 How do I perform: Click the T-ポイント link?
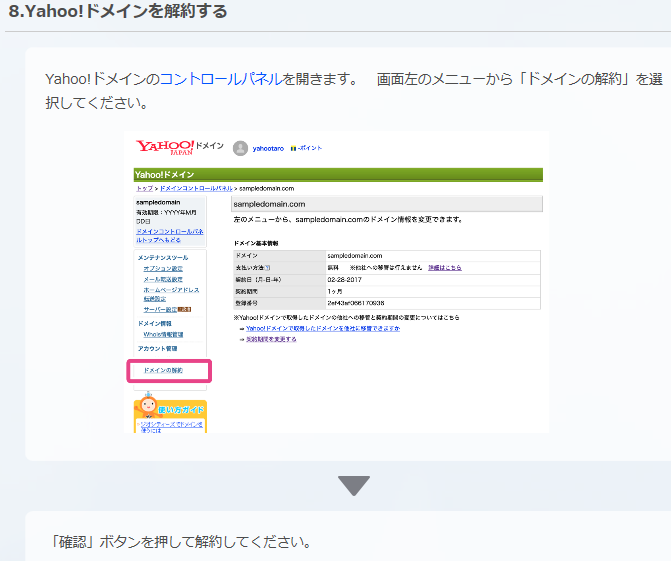(x=306, y=148)
